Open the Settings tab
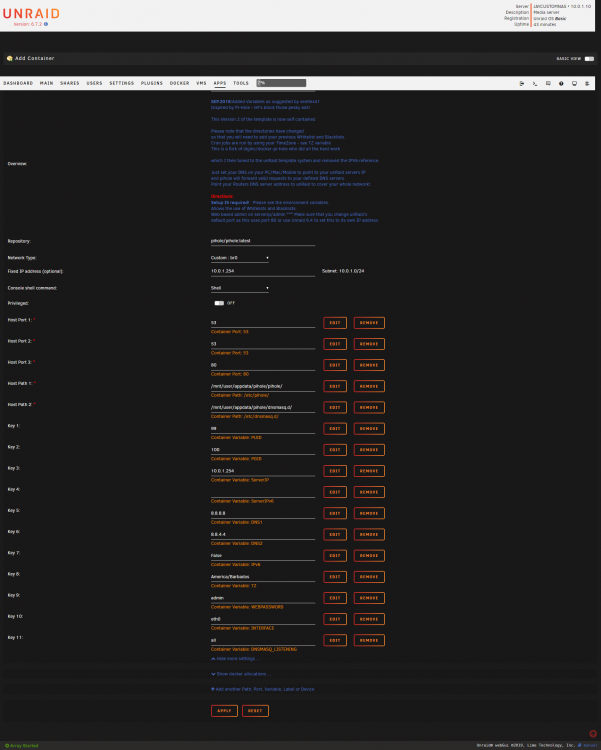The height and width of the screenshot is (750, 601). point(122,83)
